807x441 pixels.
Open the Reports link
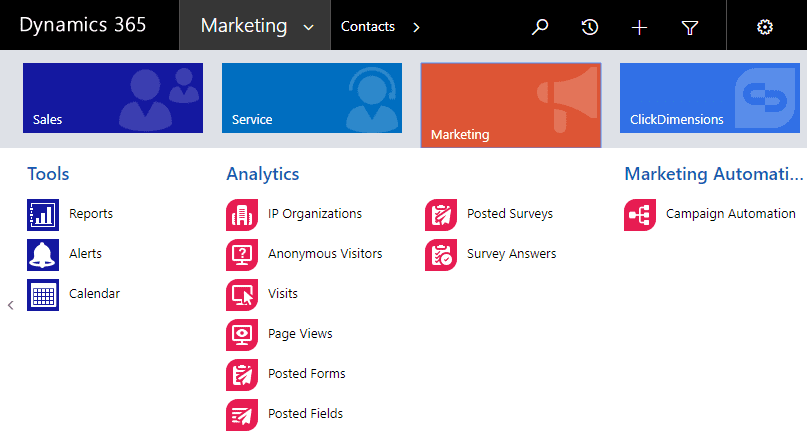tap(91, 214)
